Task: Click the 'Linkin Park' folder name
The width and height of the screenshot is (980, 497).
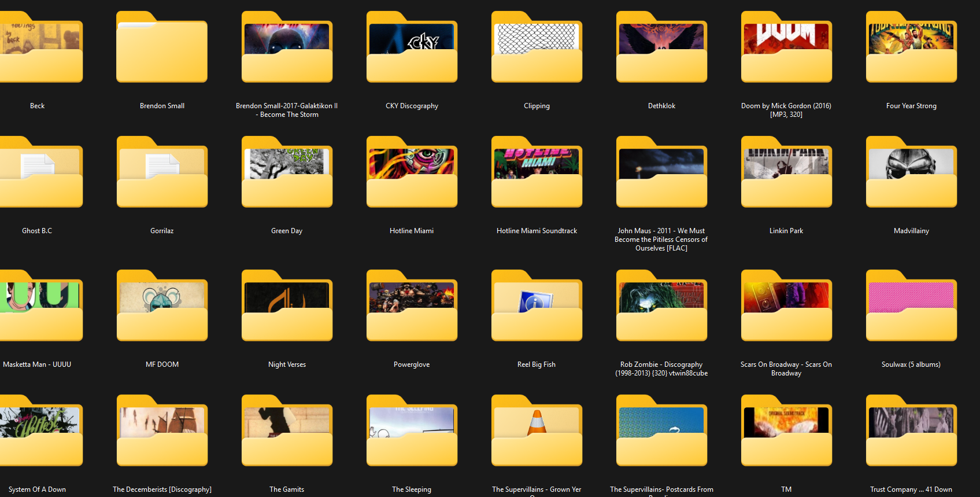Action: (786, 231)
